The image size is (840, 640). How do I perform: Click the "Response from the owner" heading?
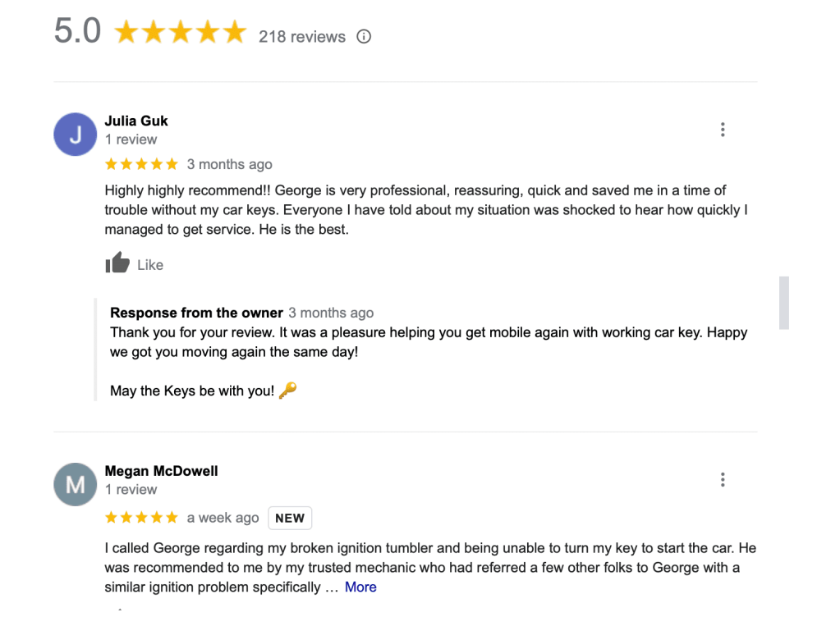pos(196,313)
